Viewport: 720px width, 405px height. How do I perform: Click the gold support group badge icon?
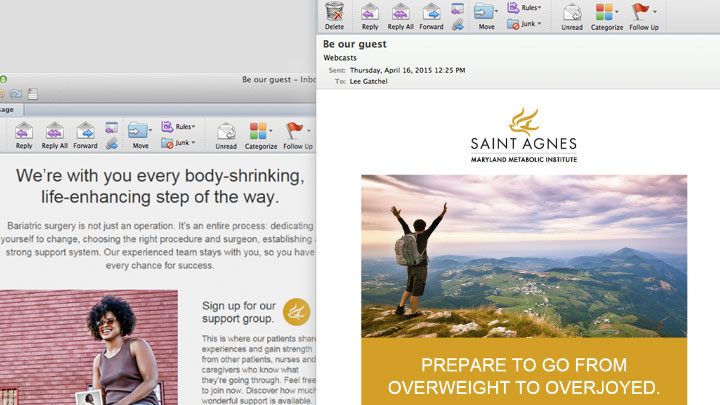click(296, 312)
